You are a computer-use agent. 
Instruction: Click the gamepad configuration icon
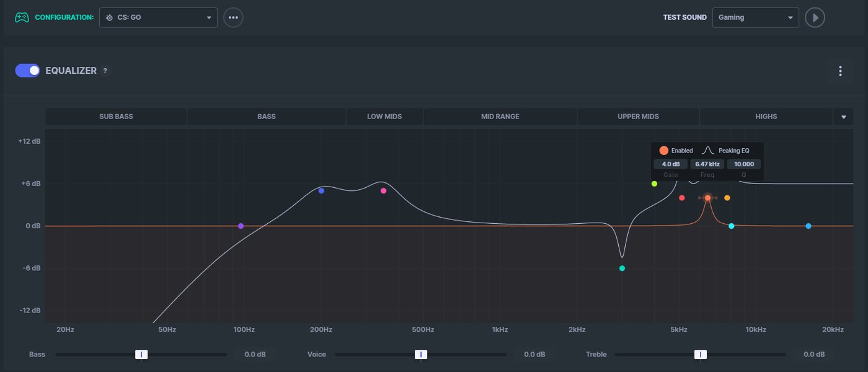[22, 17]
